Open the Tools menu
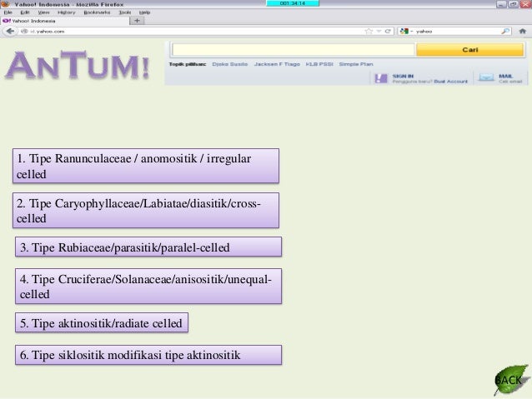Viewport: 532px width, 399px height. [125, 12]
